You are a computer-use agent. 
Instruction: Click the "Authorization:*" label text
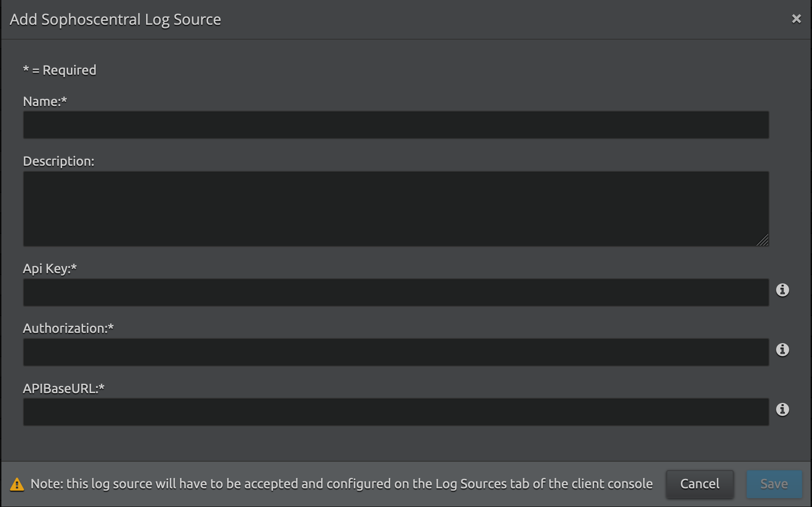pos(68,328)
